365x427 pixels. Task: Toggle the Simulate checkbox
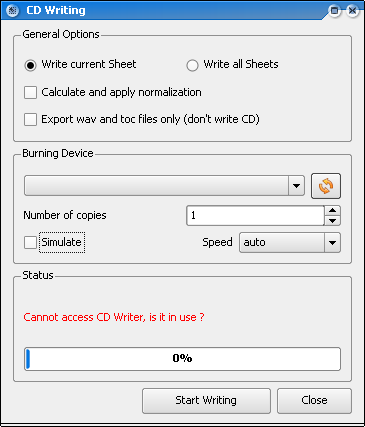(x=30, y=242)
